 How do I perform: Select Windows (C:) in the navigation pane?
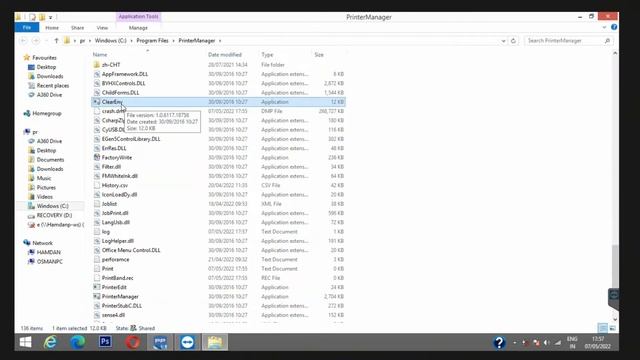(x=52, y=206)
